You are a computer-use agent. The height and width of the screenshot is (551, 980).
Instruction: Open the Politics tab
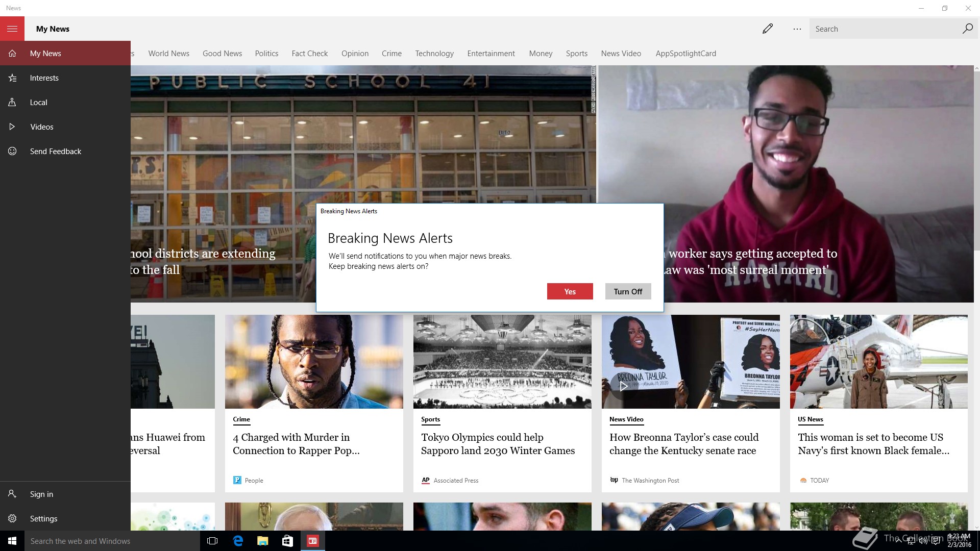coord(266,53)
